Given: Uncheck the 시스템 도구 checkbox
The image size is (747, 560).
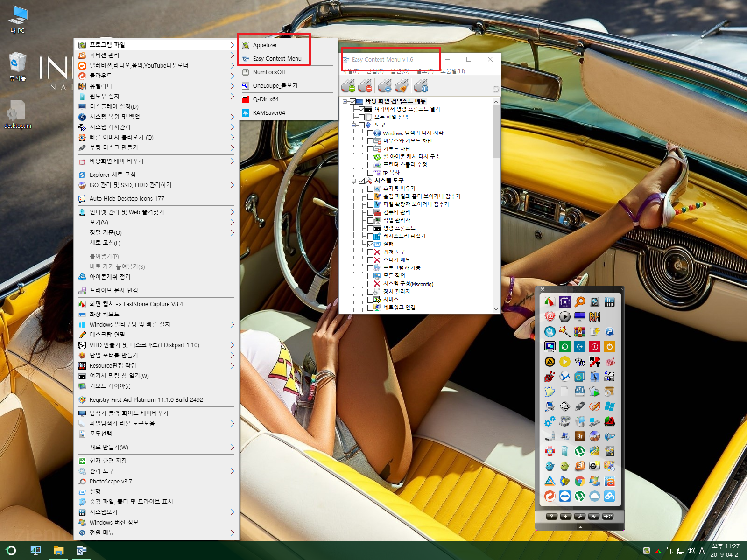Looking at the screenshot, I should (x=361, y=181).
